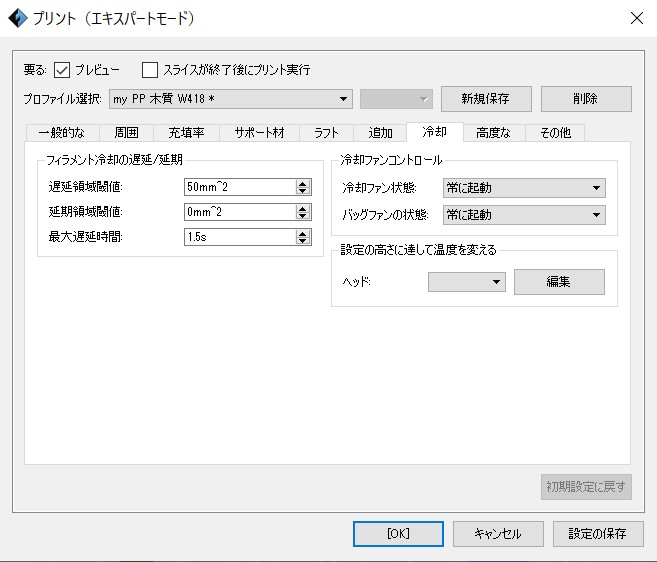Screen dimensions: 657x562
Task: Open the 充填率 tab
Action: (186, 133)
